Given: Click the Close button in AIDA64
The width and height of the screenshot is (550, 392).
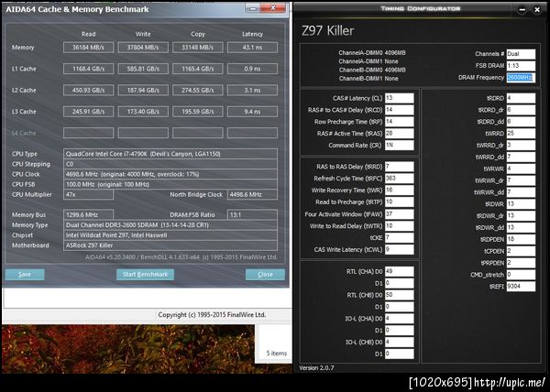Looking at the screenshot, I should tap(265, 274).
